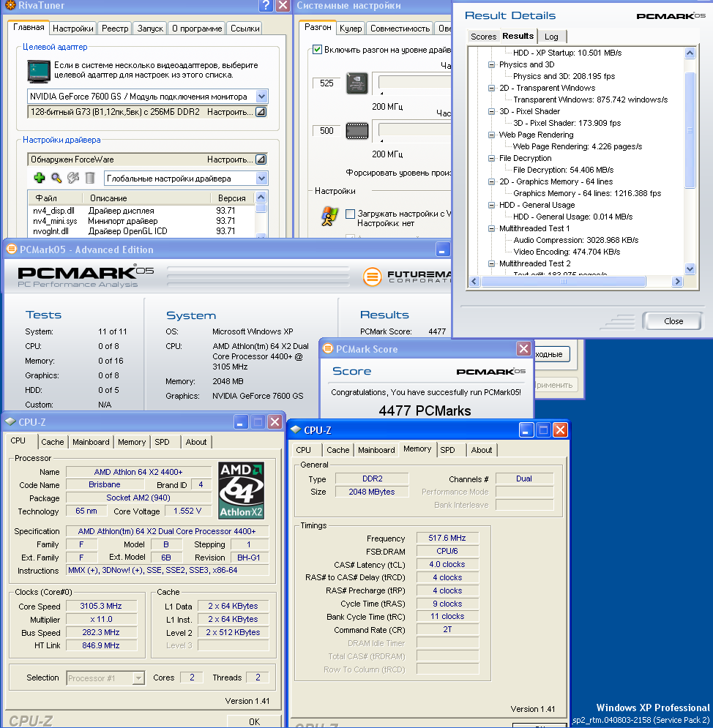
Task: Click Result Details horizontal scrollbar thumb
Action: (564, 282)
